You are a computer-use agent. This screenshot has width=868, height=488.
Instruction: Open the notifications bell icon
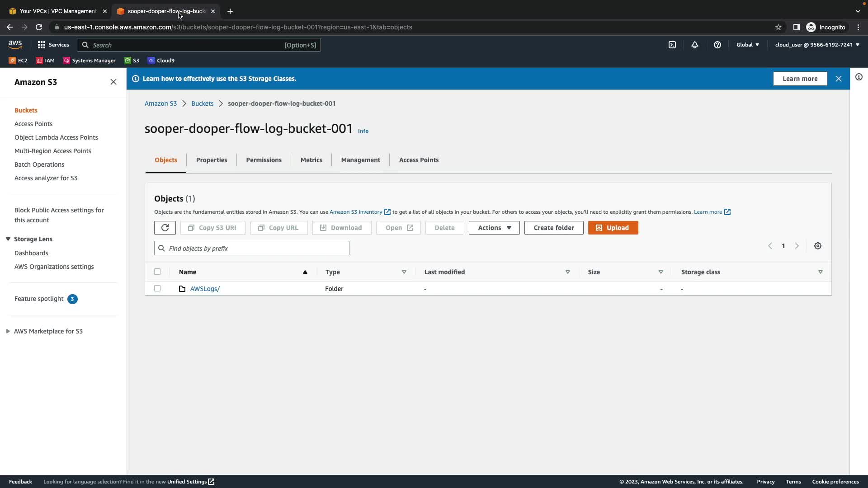point(695,45)
